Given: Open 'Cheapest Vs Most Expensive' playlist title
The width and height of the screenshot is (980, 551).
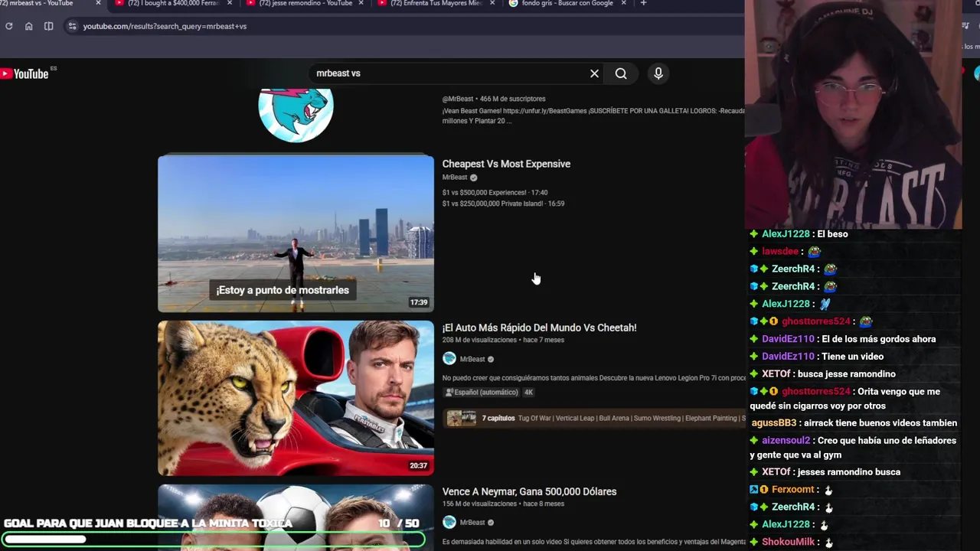Looking at the screenshot, I should (x=506, y=164).
